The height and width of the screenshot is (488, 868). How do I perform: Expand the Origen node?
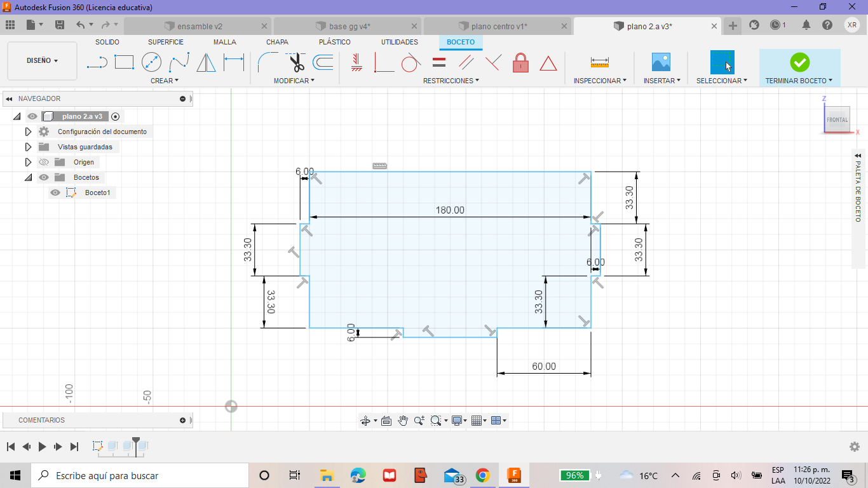point(28,162)
